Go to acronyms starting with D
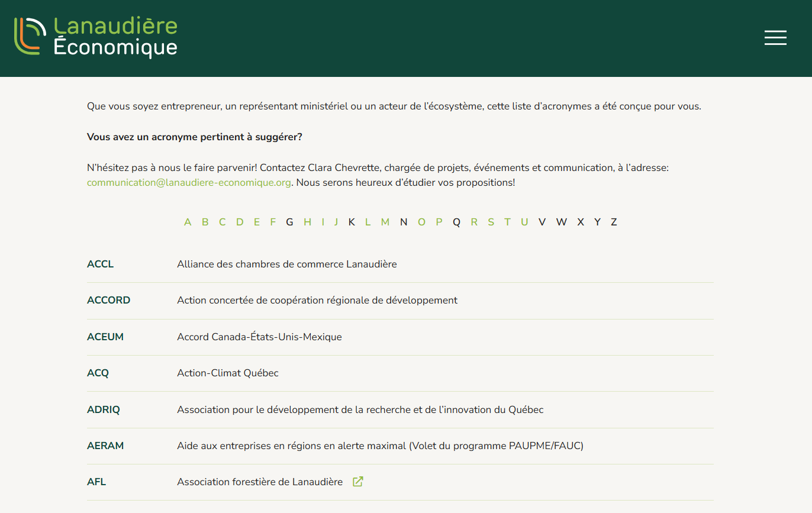This screenshot has width=812, height=513. point(240,222)
